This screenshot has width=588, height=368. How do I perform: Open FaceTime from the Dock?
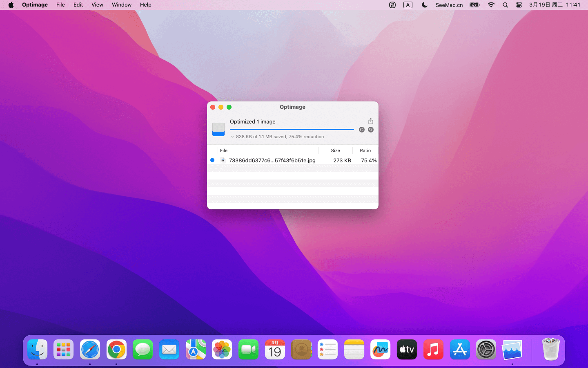coord(248,350)
